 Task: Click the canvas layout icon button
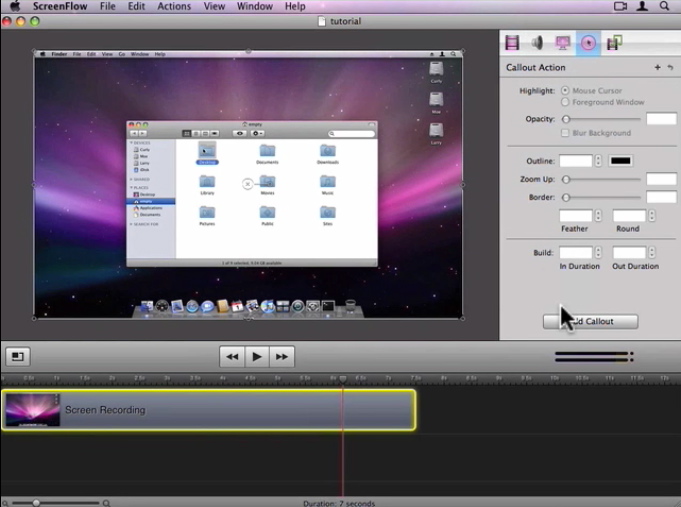(17, 356)
